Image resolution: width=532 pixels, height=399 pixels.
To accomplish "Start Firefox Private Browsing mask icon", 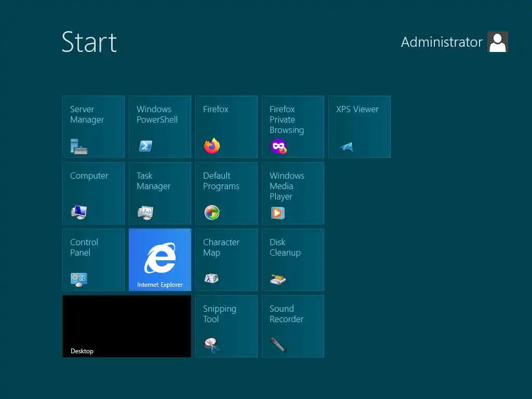I will [278, 147].
